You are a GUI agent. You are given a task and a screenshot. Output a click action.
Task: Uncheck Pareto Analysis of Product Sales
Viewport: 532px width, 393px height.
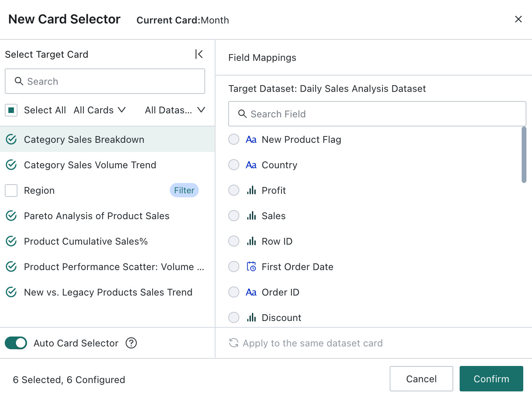pos(12,216)
